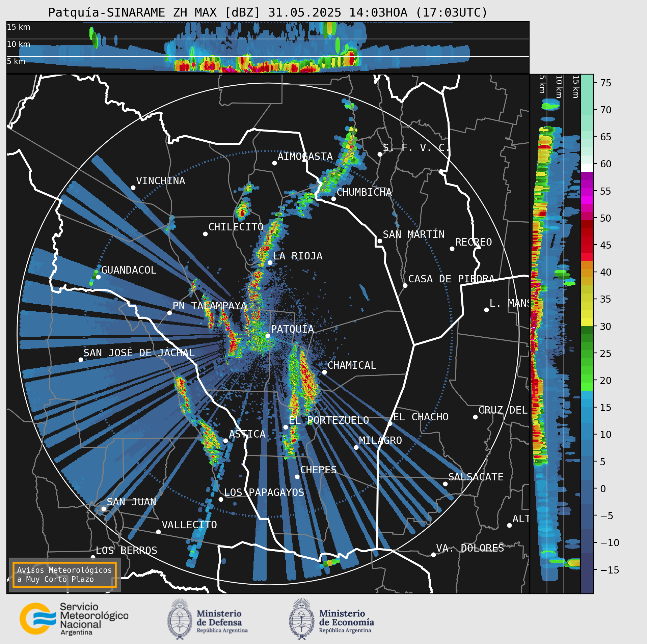Click the 75 value on the dBZ scale
The height and width of the screenshot is (644, 647).
click(x=605, y=83)
